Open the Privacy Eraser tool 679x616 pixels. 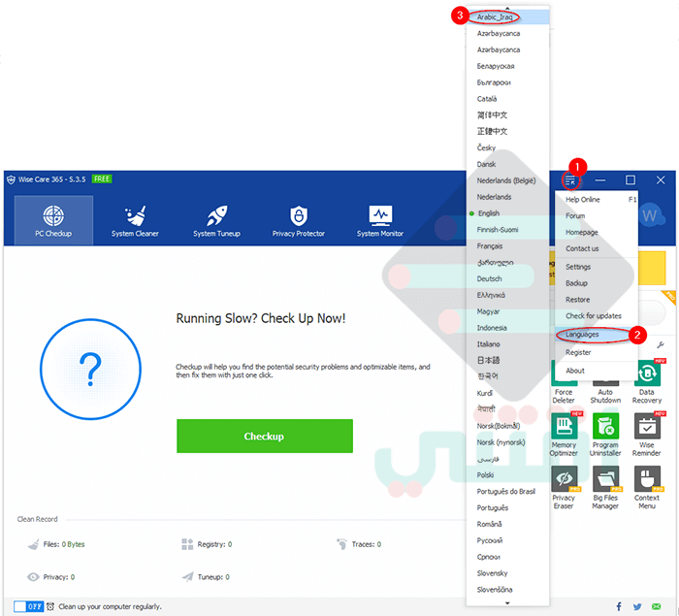[564, 487]
